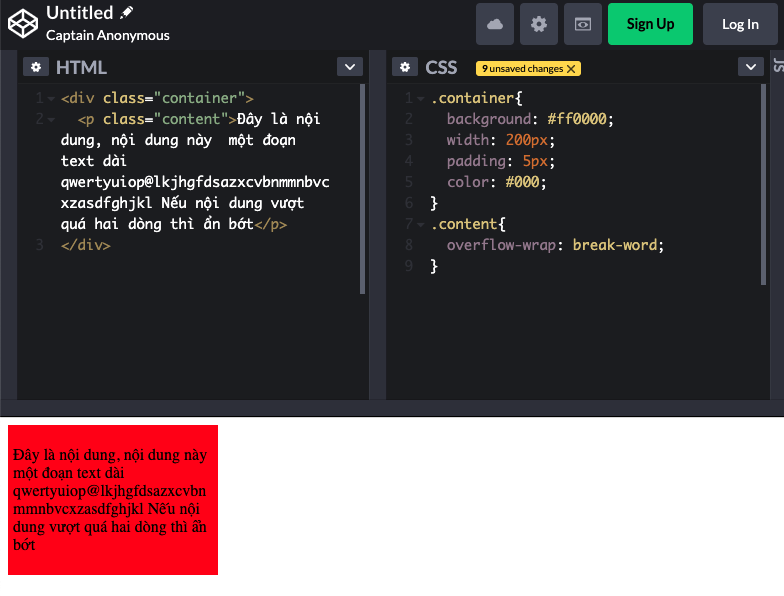Image resolution: width=784 pixels, height=596 pixels.
Task: Switch to the JS editor panel
Action: point(777,66)
